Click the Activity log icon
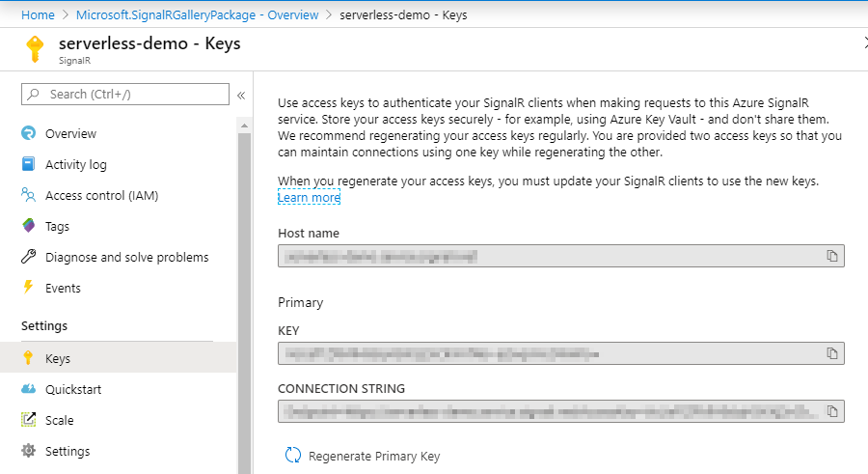Image resolution: width=868 pixels, height=474 pixels. click(28, 164)
